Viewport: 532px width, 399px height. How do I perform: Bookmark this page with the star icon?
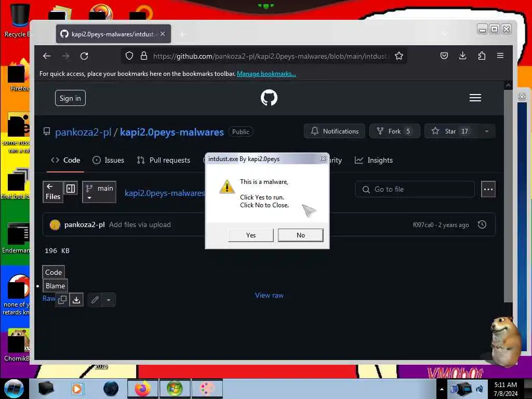tap(399, 56)
